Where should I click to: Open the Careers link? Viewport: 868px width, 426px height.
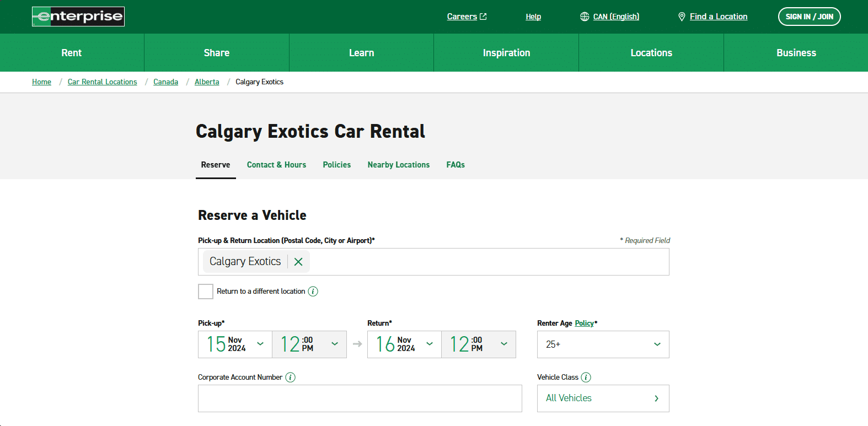[x=462, y=17]
